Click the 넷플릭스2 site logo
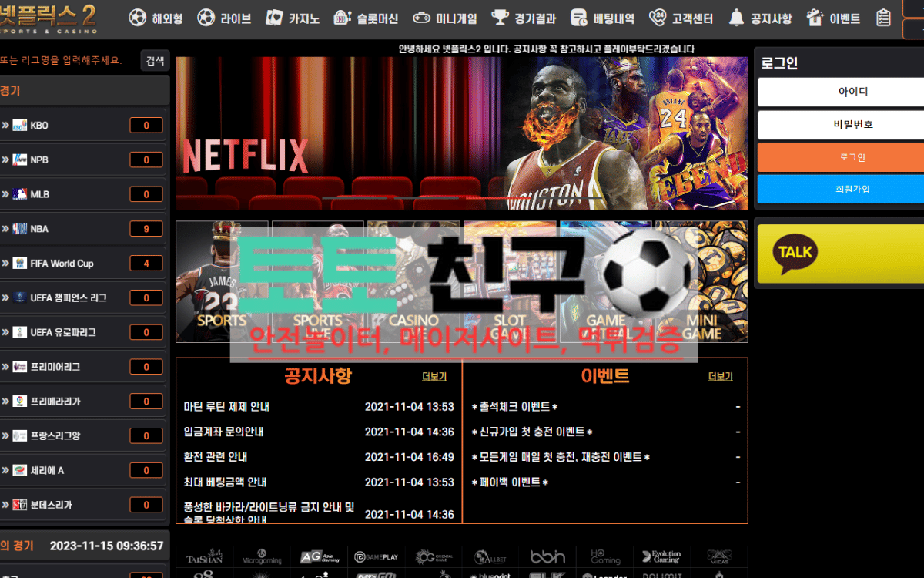 pyautogui.click(x=48, y=18)
